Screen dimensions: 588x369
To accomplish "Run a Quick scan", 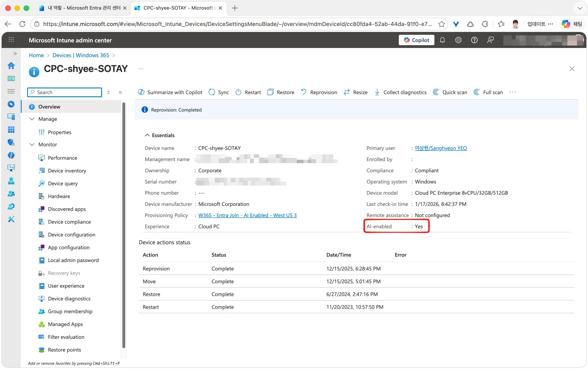I will point(450,92).
